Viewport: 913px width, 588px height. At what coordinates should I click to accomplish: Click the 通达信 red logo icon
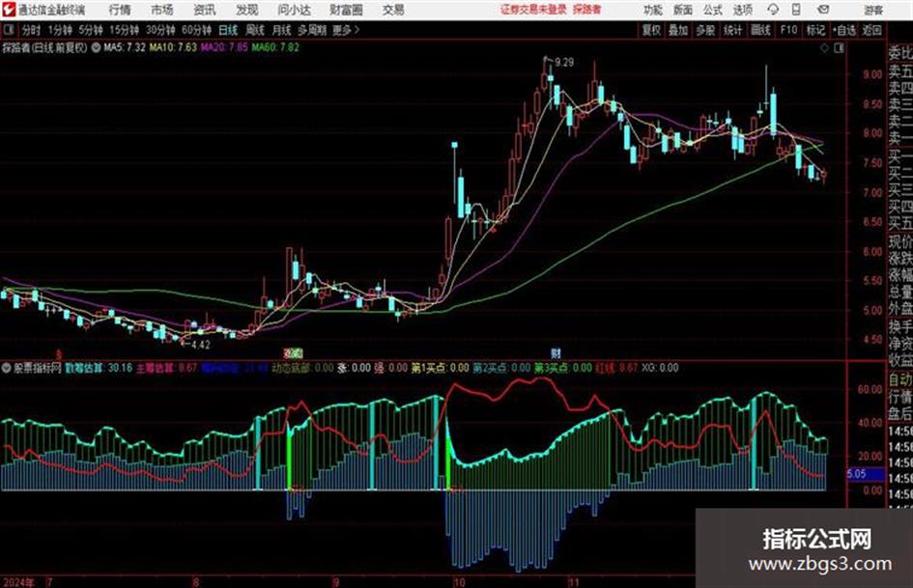coord(9,10)
